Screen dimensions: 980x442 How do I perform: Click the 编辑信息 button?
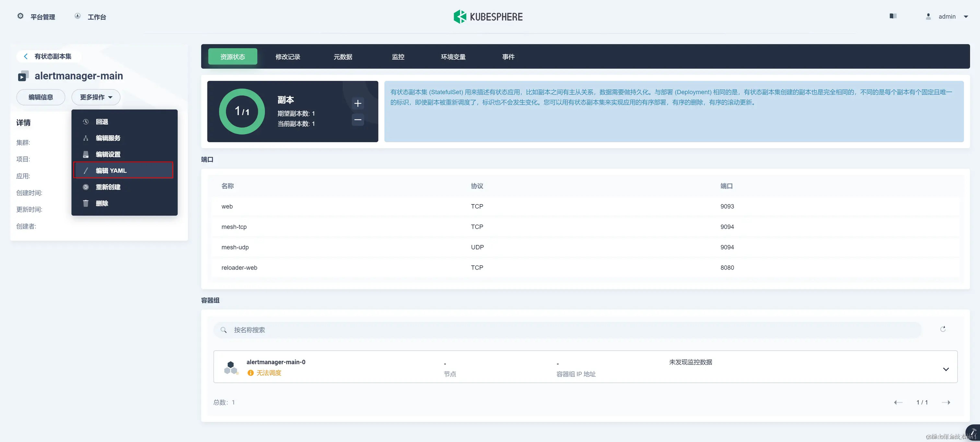pos(41,98)
